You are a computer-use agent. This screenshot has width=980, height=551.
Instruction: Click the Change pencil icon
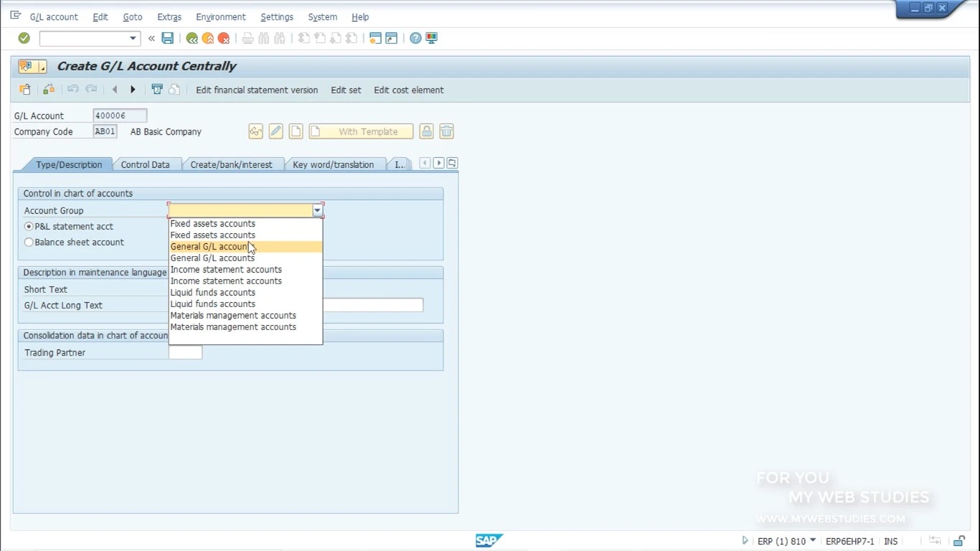[276, 131]
